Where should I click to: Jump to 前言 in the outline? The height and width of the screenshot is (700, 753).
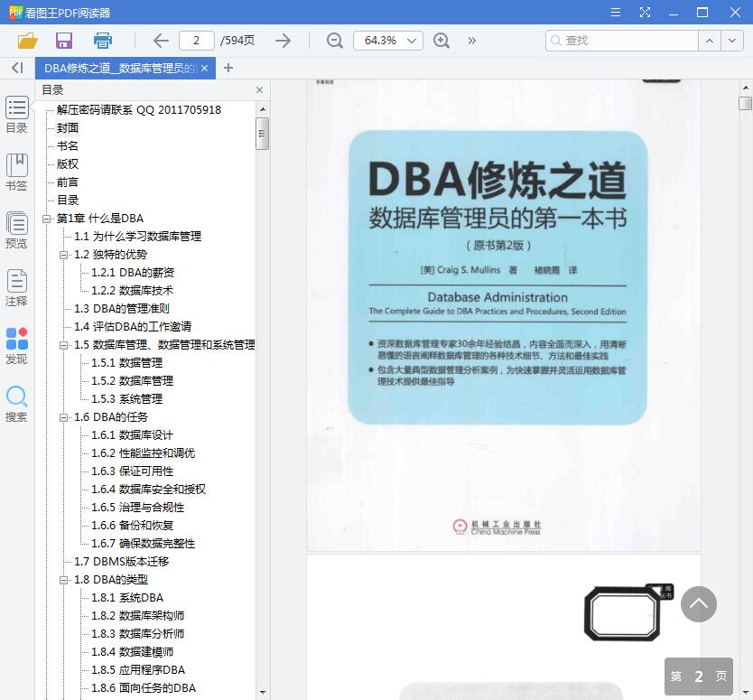68,182
